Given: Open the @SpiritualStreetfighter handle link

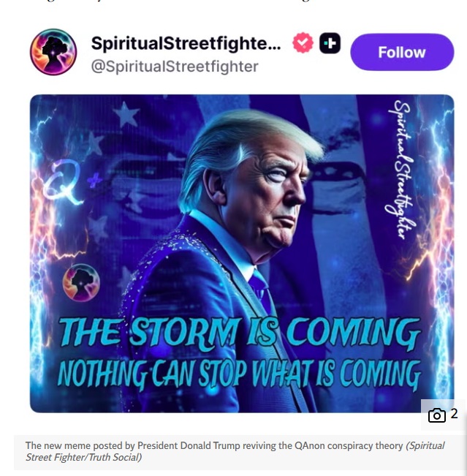Looking at the screenshot, I should tap(175, 67).
